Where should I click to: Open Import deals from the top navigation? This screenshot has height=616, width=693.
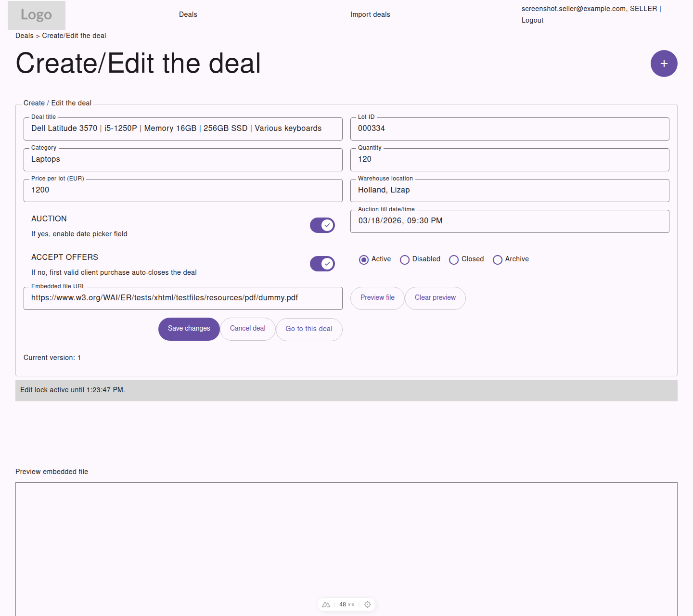(x=370, y=14)
